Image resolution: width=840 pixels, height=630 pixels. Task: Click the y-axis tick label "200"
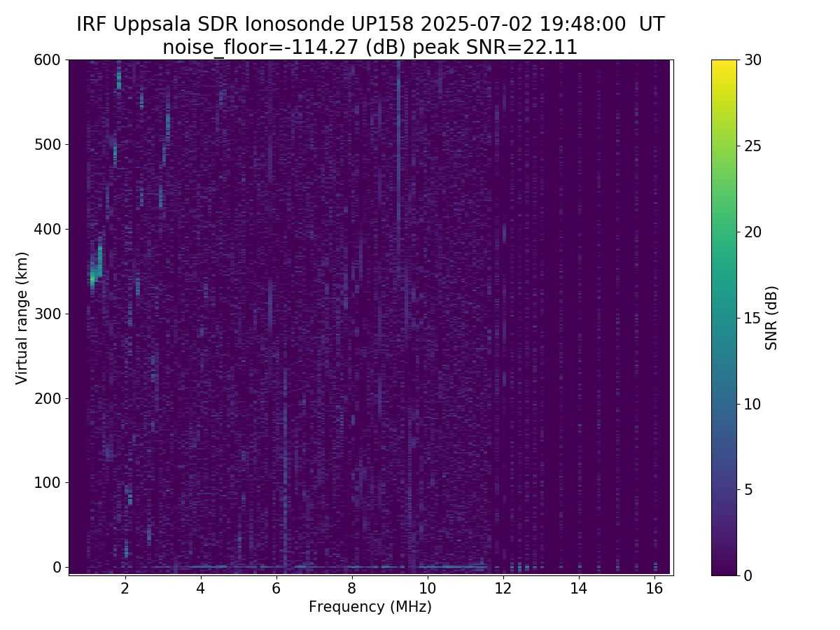[x=48, y=398]
